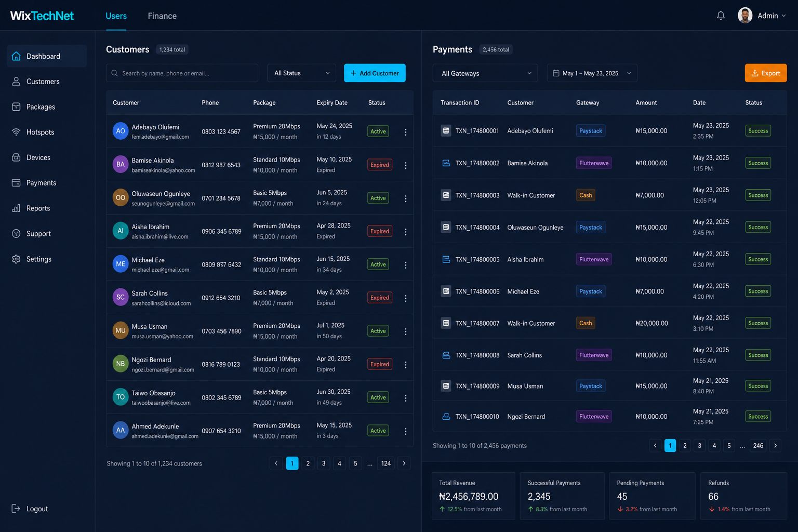Screen dimensions: 798x532
Task: Open Devices in the sidebar
Action: coord(47,157)
